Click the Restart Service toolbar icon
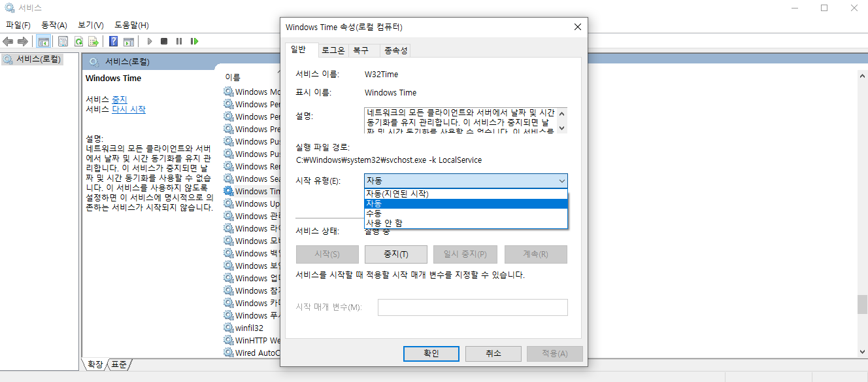This screenshot has height=382, width=868. pos(194,41)
